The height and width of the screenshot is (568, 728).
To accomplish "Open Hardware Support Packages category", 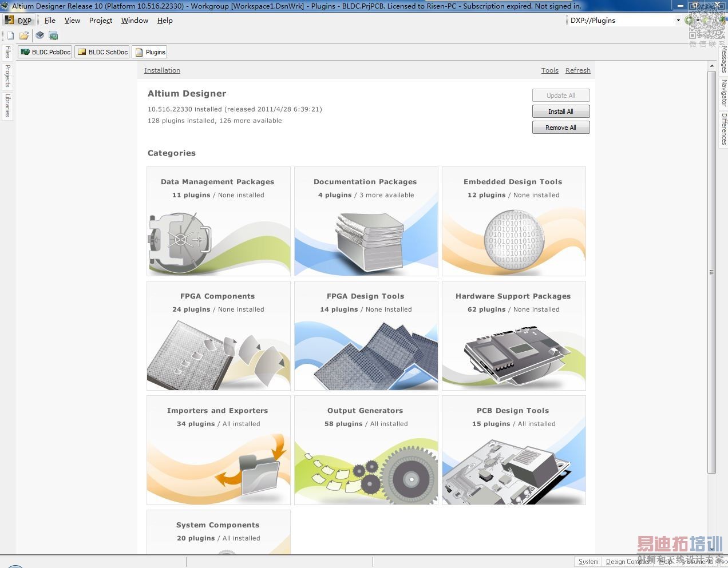I will point(513,336).
